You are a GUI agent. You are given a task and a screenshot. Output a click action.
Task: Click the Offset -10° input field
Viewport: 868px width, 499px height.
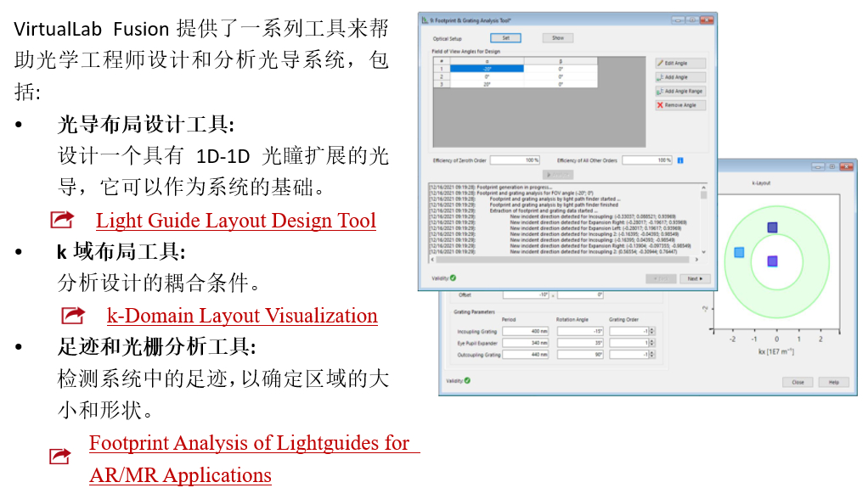pos(526,294)
